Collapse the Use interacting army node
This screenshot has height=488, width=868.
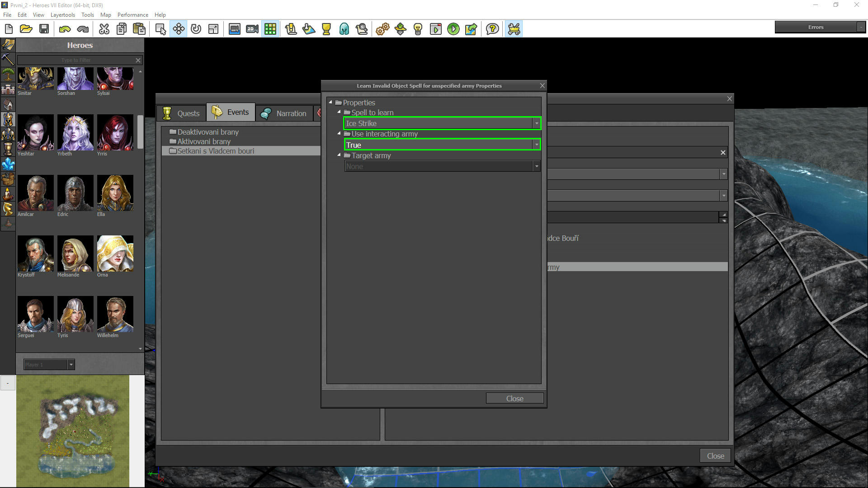click(339, 133)
